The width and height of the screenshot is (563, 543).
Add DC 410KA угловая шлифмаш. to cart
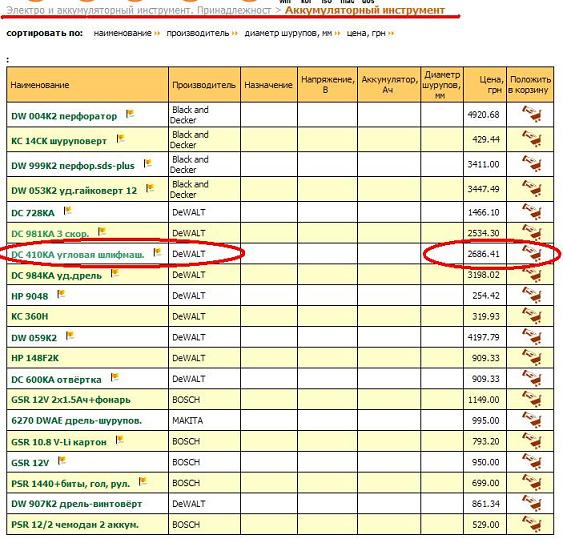tap(531, 254)
